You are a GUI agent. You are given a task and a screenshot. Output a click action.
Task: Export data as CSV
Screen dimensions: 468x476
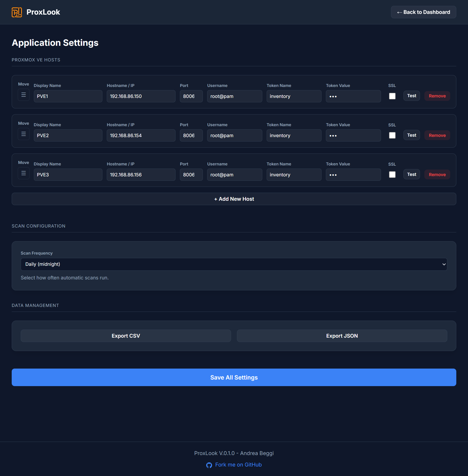click(x=126, y=336)
